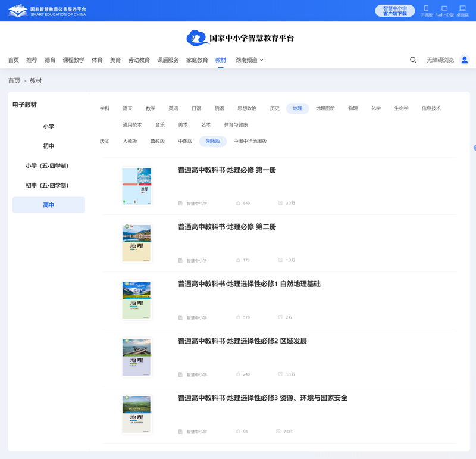Click the Pad HD版 tablet icon
This screenshot has width=476, height=459.
coord(444,8)
